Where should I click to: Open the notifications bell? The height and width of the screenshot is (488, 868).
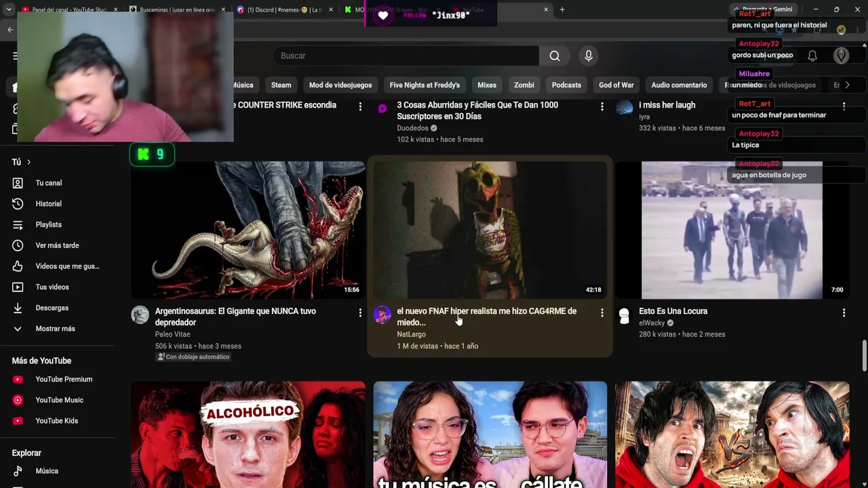[x=812, y=56]
